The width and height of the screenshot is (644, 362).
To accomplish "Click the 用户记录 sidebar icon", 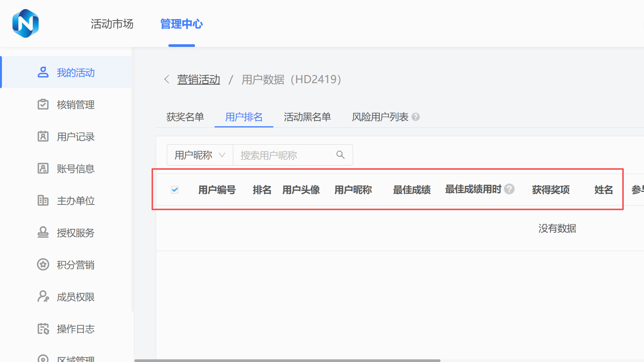I will (x=43, y=136).
